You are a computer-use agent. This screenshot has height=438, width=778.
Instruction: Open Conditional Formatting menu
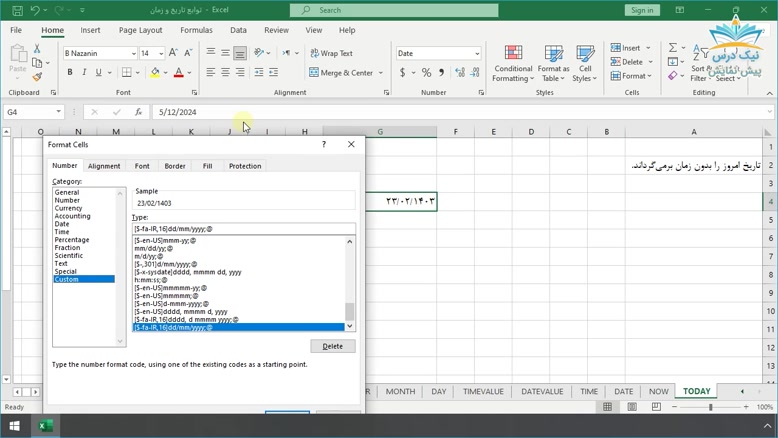point(513,63)
